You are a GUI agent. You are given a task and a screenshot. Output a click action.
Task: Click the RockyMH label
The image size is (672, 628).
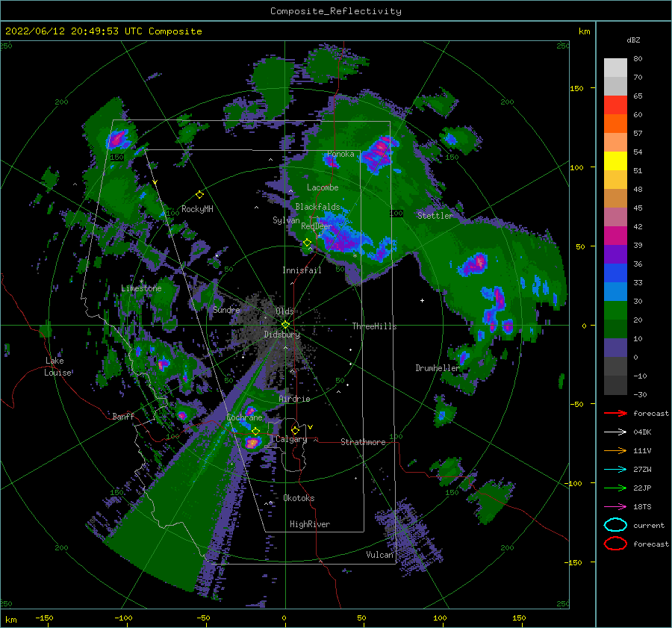coord(197,209)
